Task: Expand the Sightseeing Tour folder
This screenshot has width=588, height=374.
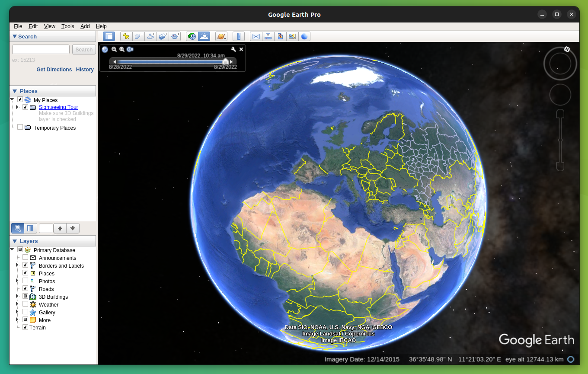Action: tap(17, 107)
